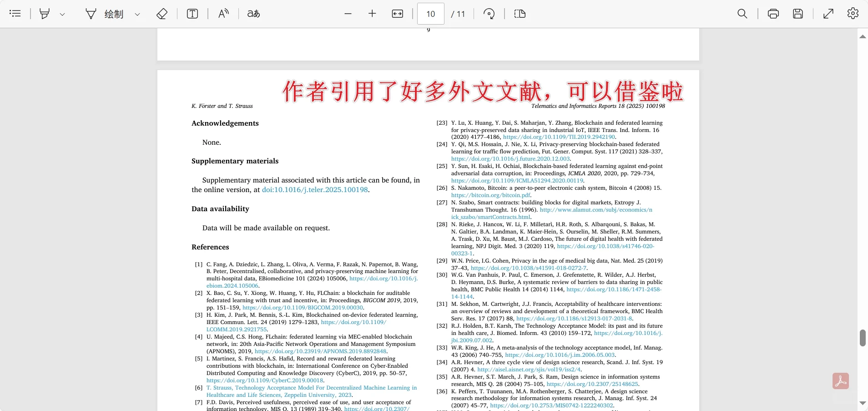The image size is (868, 411).
Task: Click the Adobe Acrobat floating button
Action: coord(841,381)
